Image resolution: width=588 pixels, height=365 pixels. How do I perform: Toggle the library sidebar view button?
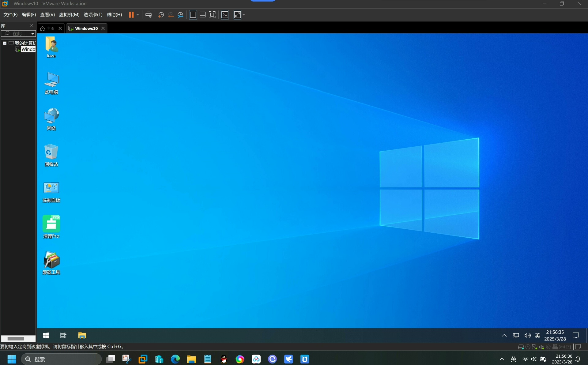[x=193, y=15]
